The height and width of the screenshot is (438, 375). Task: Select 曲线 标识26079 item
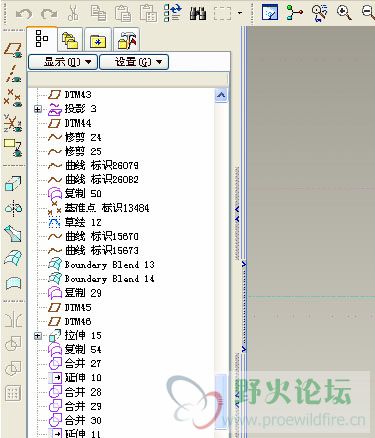coord(101,166)
